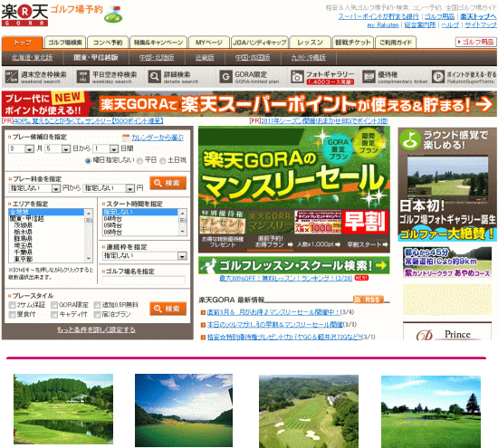The height and width of the screenshot is (448, 498).
Task: Open the ゴルフ用品 button at tab bar
Action: [x=475, y=42]
